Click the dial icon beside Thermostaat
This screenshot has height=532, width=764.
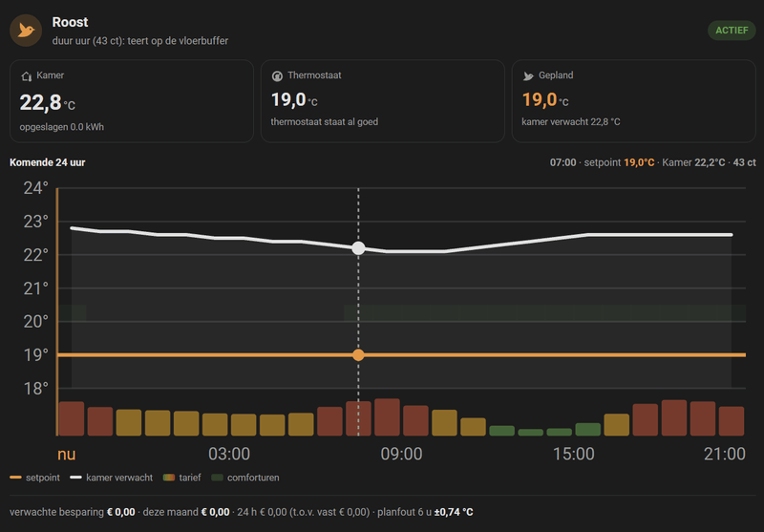[277, 76]
